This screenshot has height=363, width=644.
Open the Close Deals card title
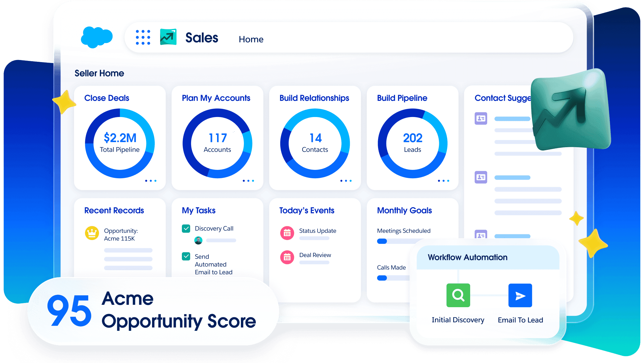[107, 98]
